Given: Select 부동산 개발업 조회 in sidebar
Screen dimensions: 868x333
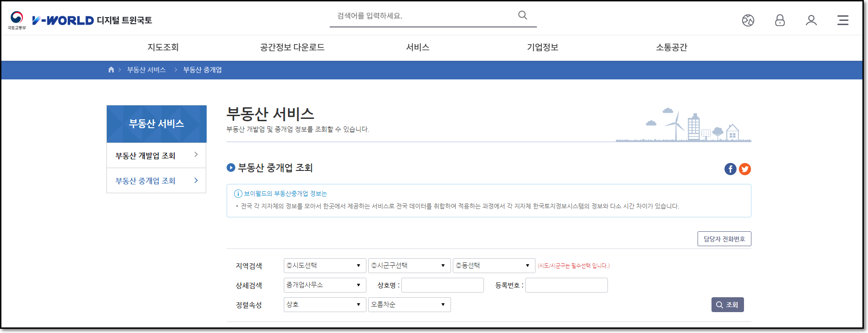Looking at the screenshot, I should (157, 156).
